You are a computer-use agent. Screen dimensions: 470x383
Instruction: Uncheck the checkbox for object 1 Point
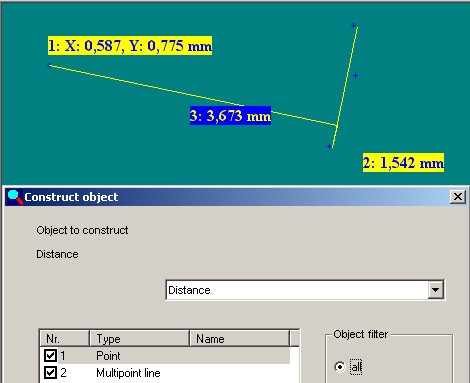(x=50, y=356)
